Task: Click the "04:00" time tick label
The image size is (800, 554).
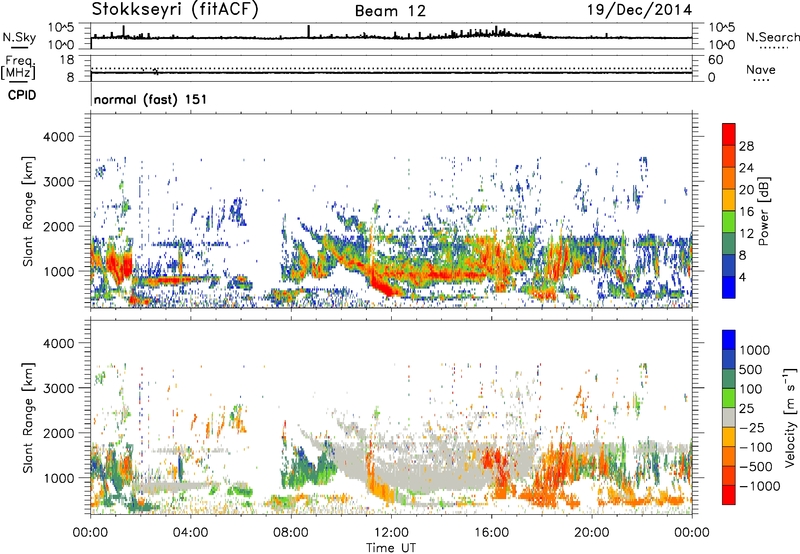Action: point(191,533)
